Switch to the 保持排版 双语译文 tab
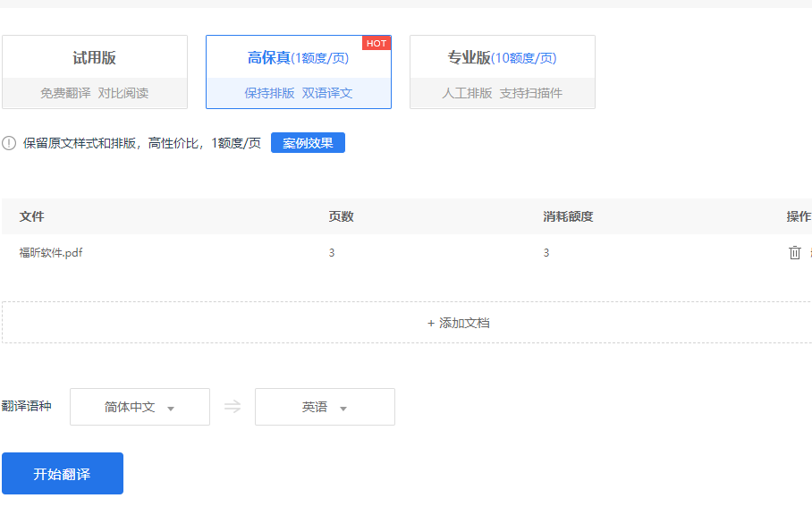This screenshot has height=515, width=812. coord(298,92)
